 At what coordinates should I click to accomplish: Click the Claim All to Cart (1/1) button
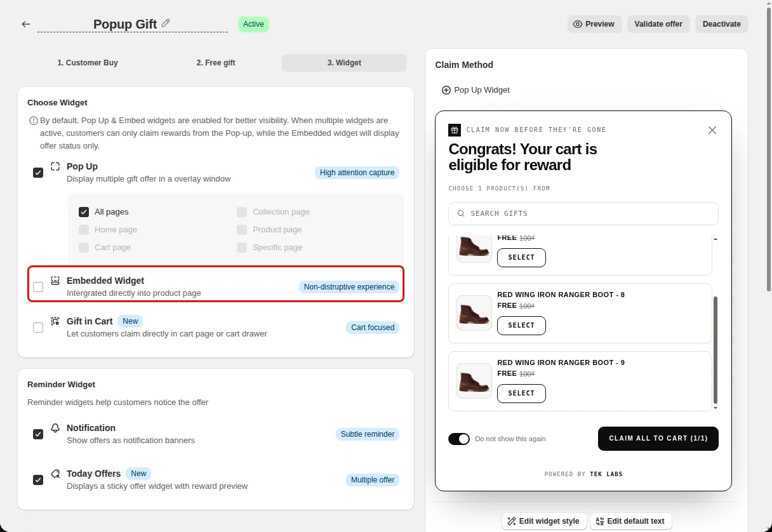tap(658, 439)
